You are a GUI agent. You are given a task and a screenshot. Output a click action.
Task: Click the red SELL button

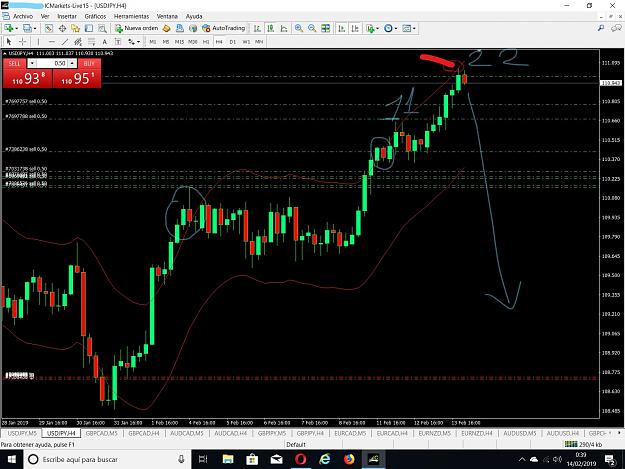[x=14, y=63]
